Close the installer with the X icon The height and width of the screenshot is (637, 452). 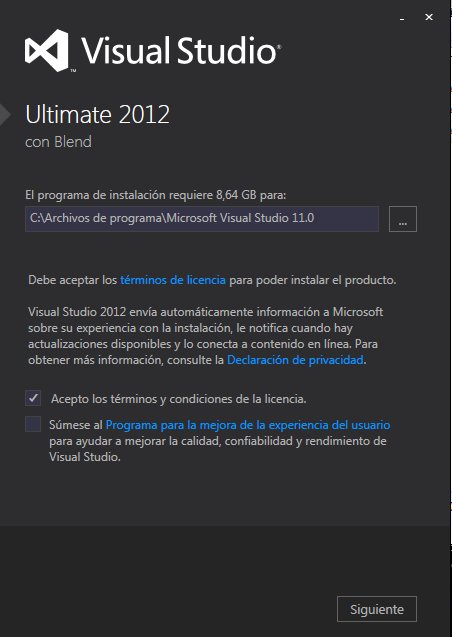click(x=429, y=17)
